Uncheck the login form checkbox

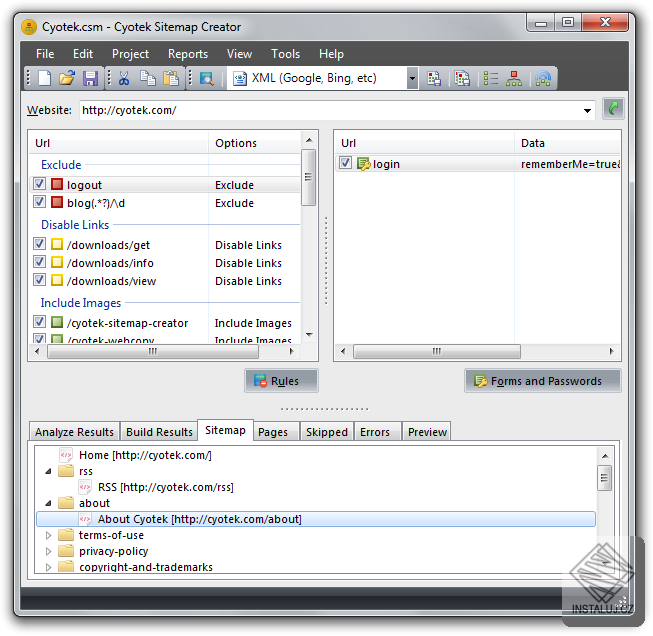(x=345, y=163)
